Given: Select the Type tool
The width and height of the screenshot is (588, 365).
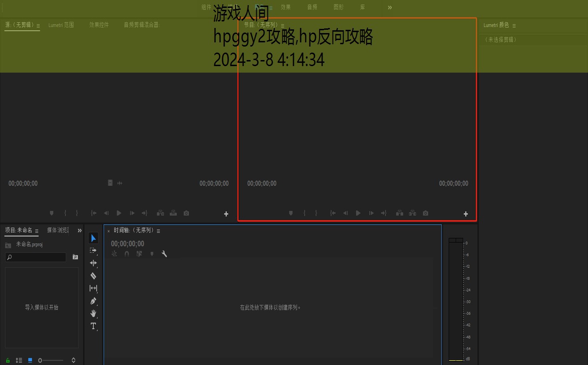Looking at the screenshot, I should coord(93,326).
